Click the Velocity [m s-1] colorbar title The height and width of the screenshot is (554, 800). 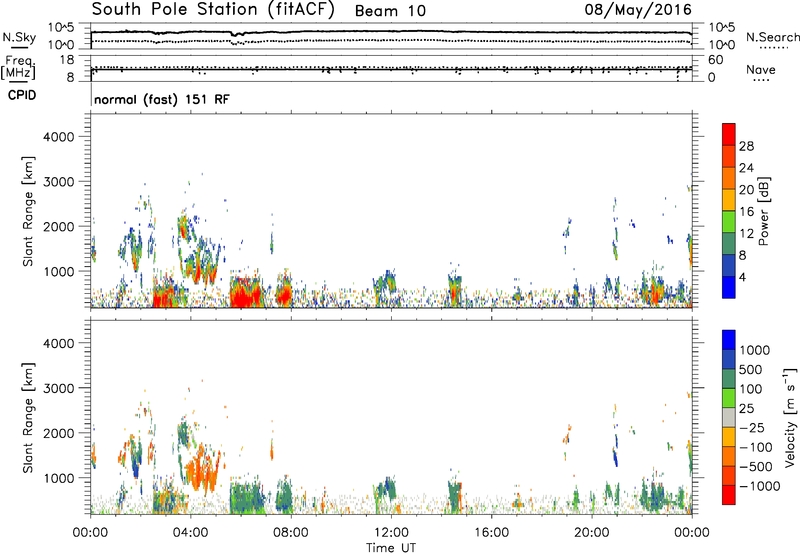click(x=790, y=418)
